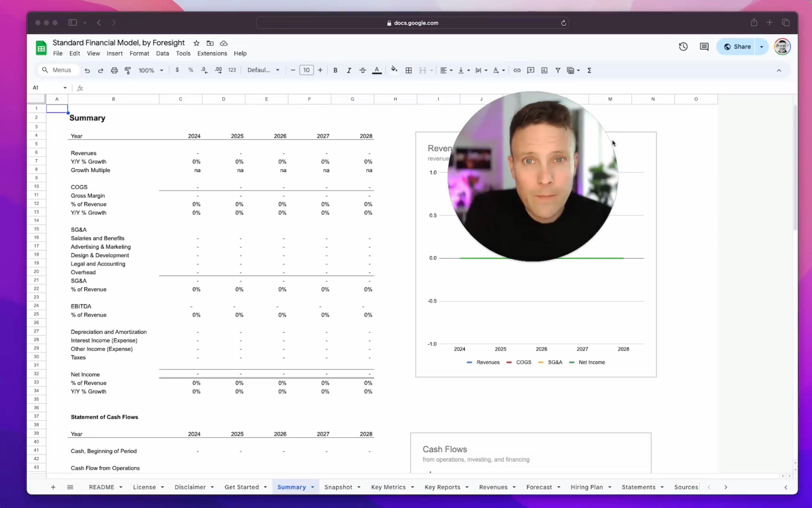Click the Create a filter icon
Image resolution: width=812 pixels, height=508 pixels.
pyautogui.click(x=558, y=70)
